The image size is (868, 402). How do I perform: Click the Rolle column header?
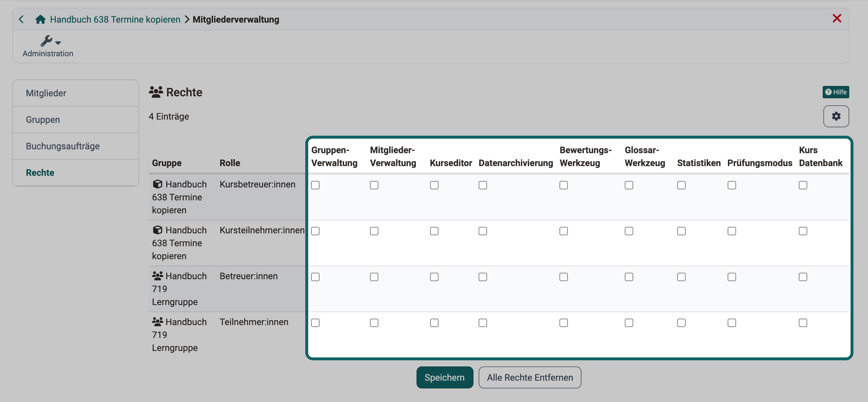pos(230,163)
